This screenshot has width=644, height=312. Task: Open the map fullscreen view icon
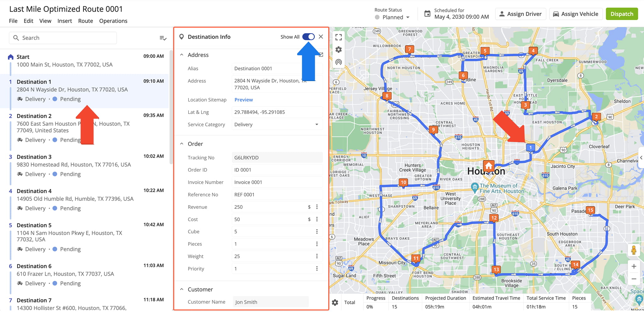(339, 37)
